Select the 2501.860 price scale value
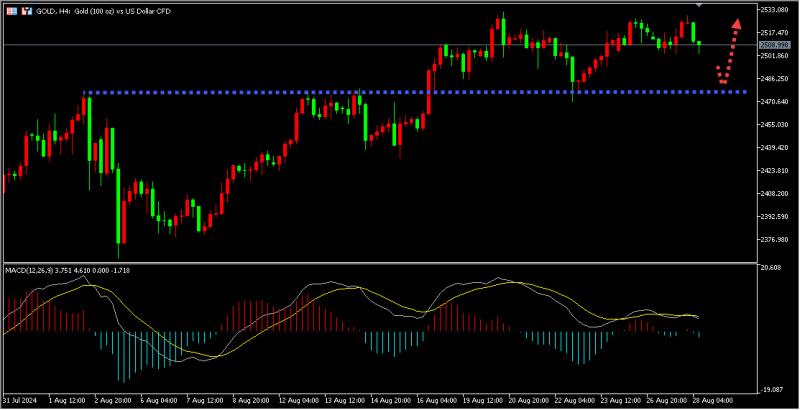Viewport: 800px width, 410px height. tap(775, 56)
